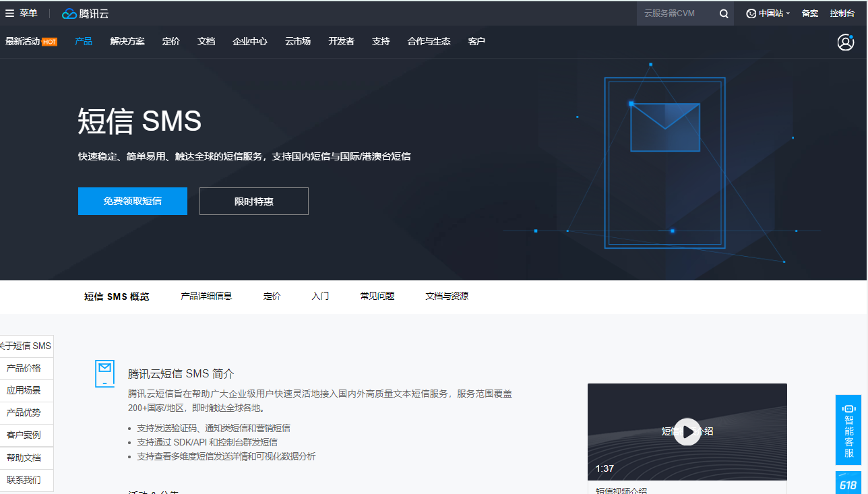The width and height of the screenshot is (868, 494).
Task: Click the 免费领取短信 button
Action: 132,202
